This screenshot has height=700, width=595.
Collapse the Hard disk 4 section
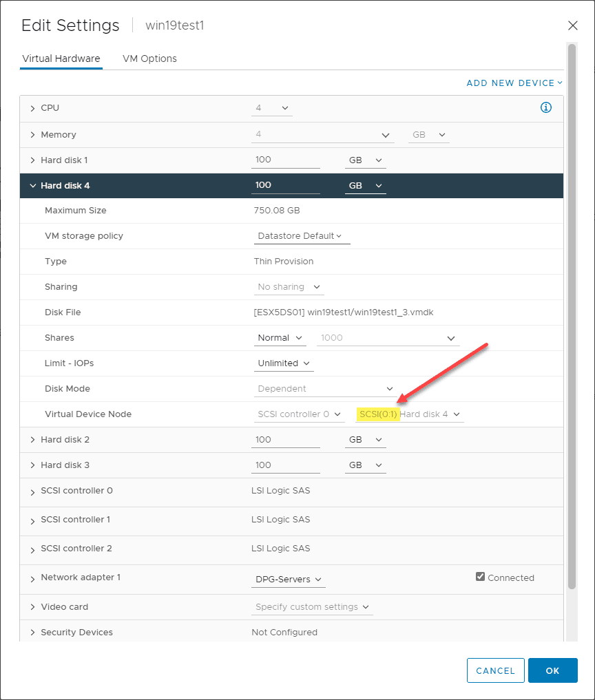(x=32, y=186)
